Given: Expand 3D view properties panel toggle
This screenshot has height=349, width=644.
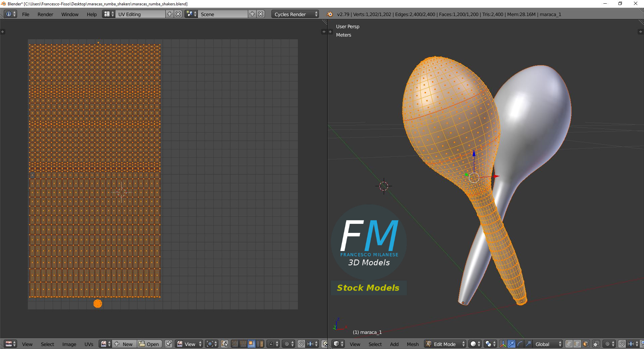Looking at the screenshot, I should pyautogui.click(x=640, y=32).
